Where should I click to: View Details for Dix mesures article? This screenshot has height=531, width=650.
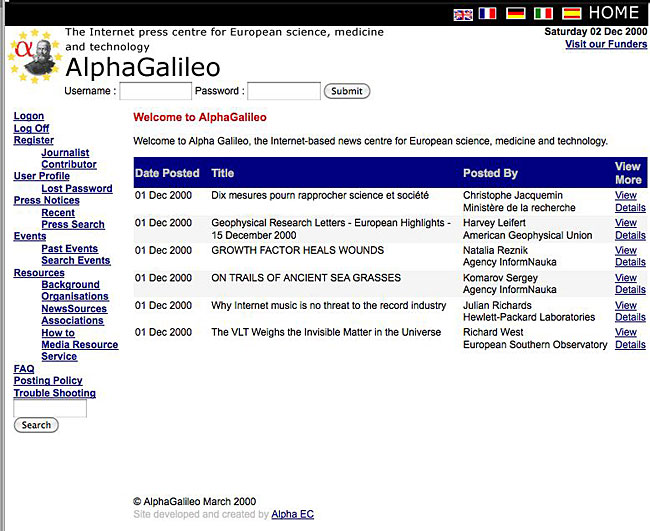(630, 201)
